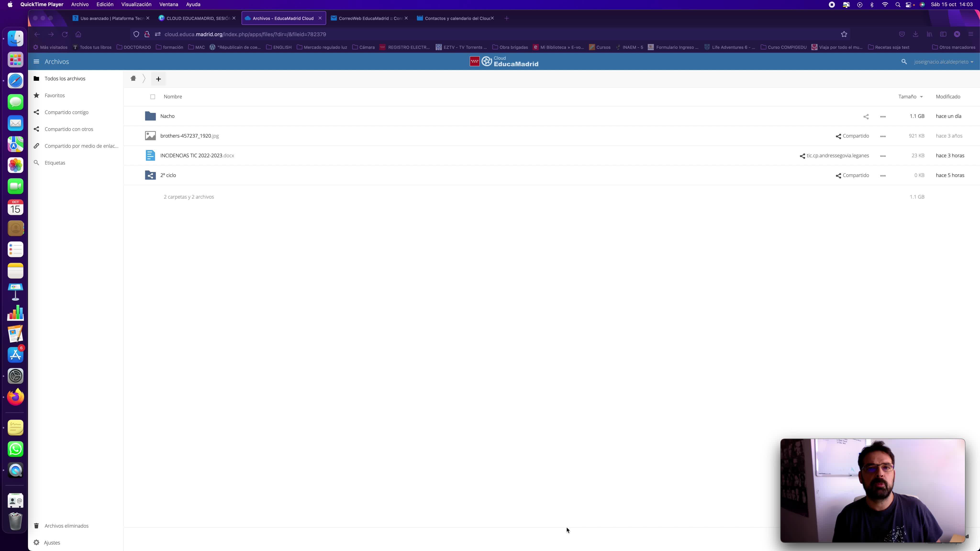
Task: Go to Compartido contigo section
Action: pos(66,112)
